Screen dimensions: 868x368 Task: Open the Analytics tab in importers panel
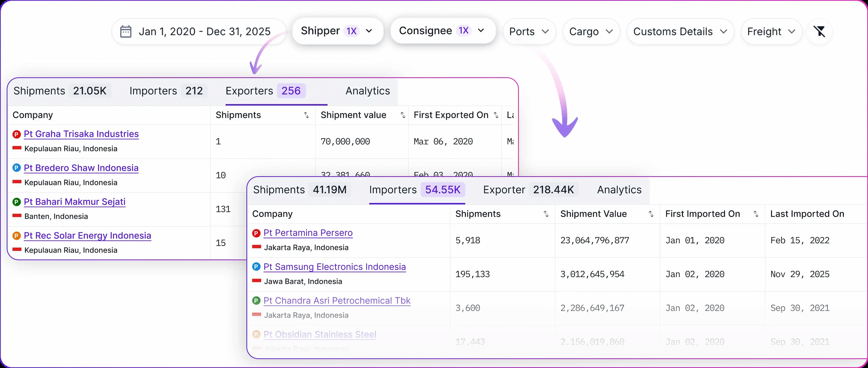[619, 190]
